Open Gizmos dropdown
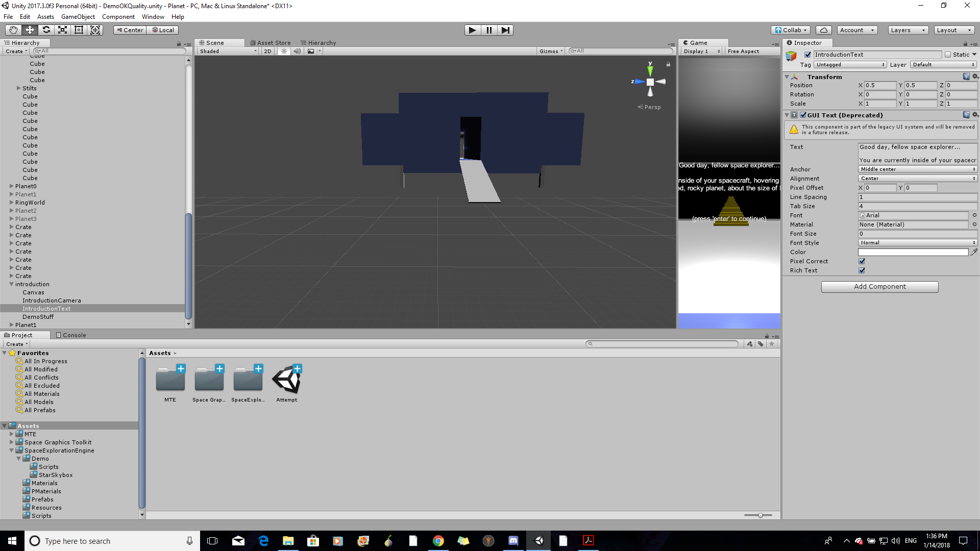 click(x=551, y=51)
